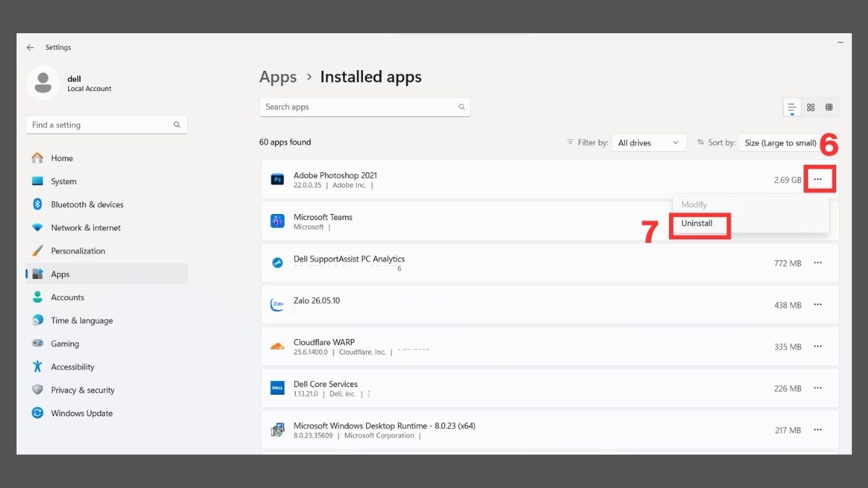Click the 217 MB size value

pos(788,431)
